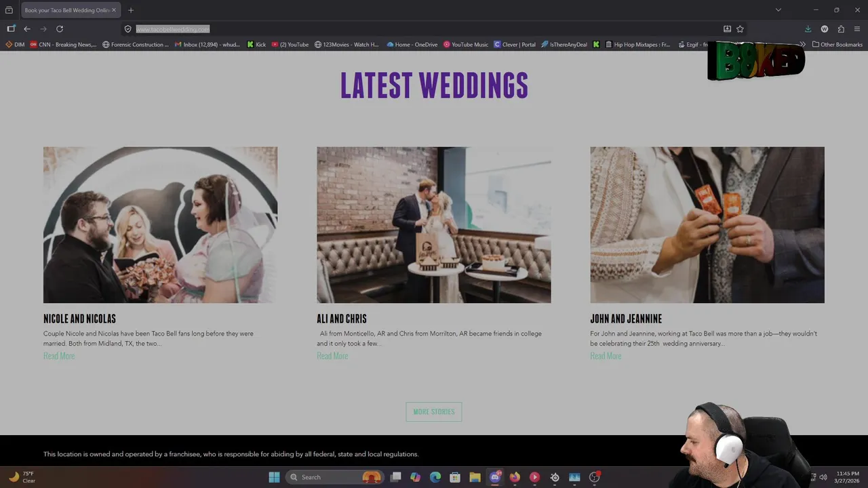Expand the list all tabs chevron
This screenshot has height=488, width=868.
778,10
